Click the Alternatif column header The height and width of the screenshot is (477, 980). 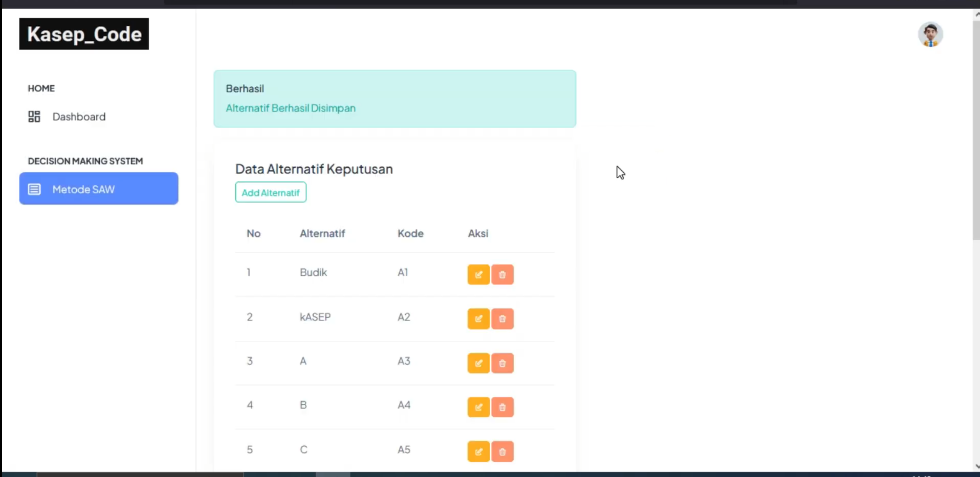322,233
